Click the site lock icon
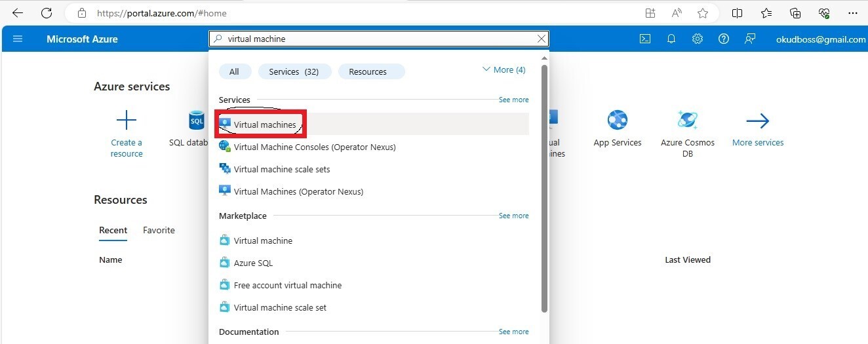This screenshot has height=344, width=868. point(82,13)
